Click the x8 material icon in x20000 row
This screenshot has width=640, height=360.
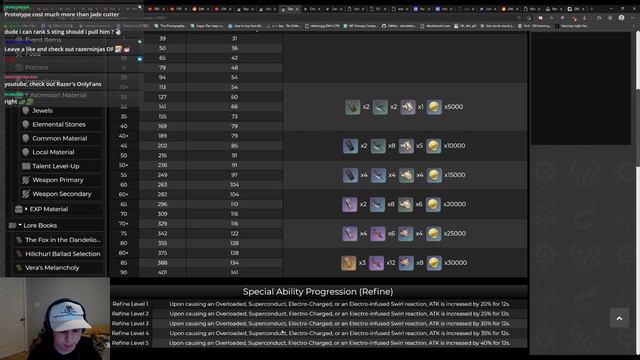tap(378, 204)
